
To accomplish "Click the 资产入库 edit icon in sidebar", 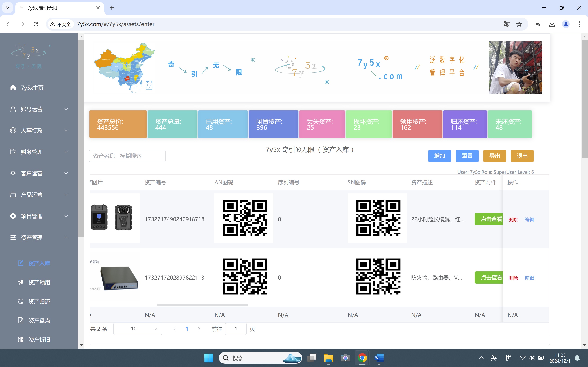I will [x=21, y=263].
